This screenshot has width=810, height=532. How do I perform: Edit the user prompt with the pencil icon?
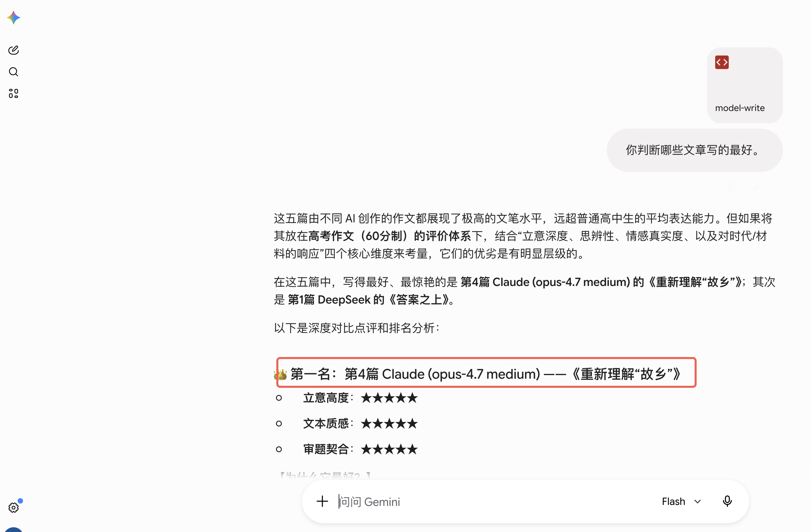757,186
